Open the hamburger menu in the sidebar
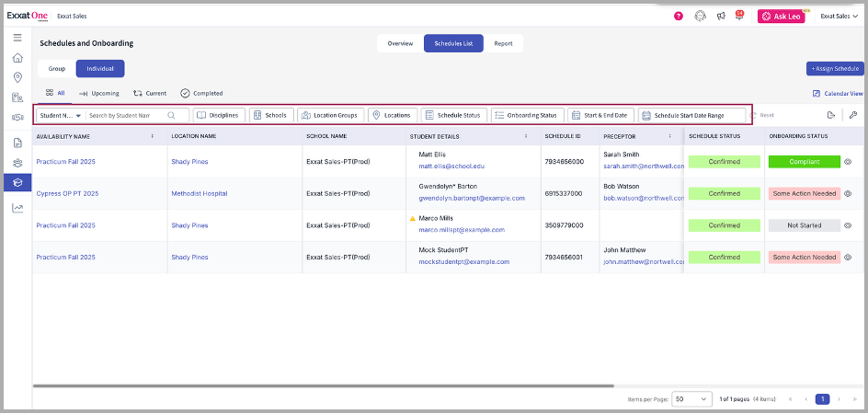Viewport: 868px width, 414px height. pos(17,38)
